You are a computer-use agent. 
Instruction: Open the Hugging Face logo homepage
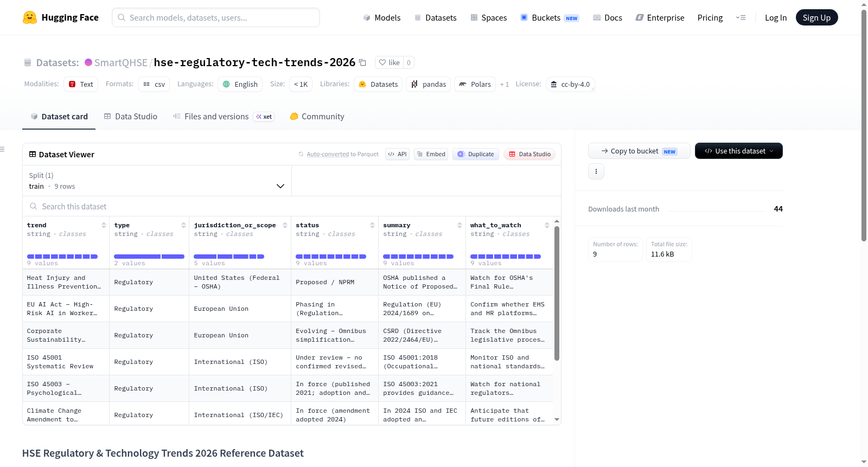[60, 17]
